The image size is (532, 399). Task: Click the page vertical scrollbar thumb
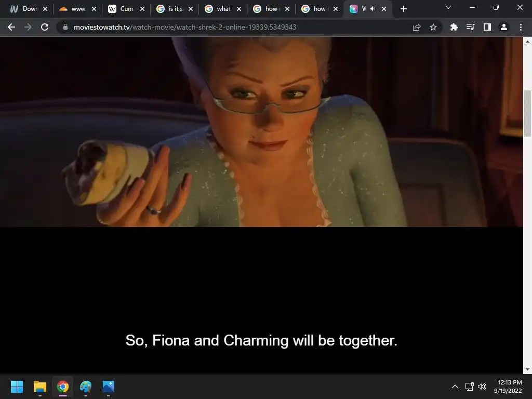[527, 114]
